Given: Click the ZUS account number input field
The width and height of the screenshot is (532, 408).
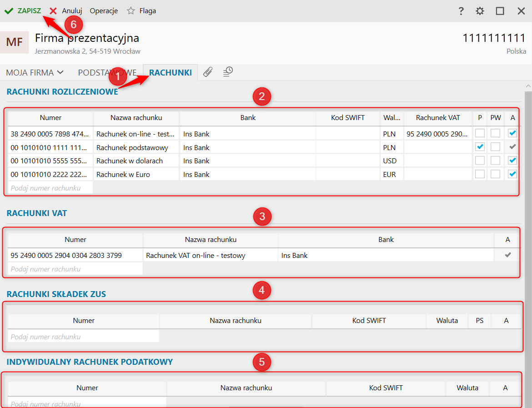Looking at the screenshot, I should [83, 337].
